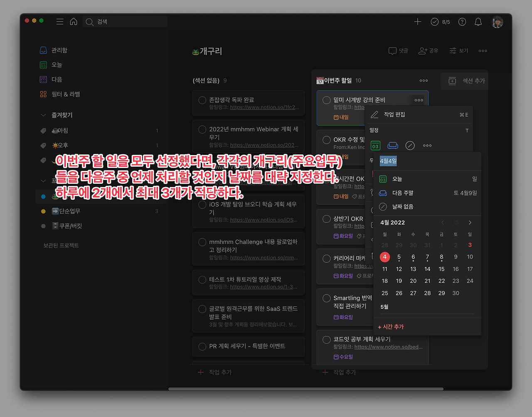
Task: Select the 오늘 quick option in date picker
Action: (427, 179)
